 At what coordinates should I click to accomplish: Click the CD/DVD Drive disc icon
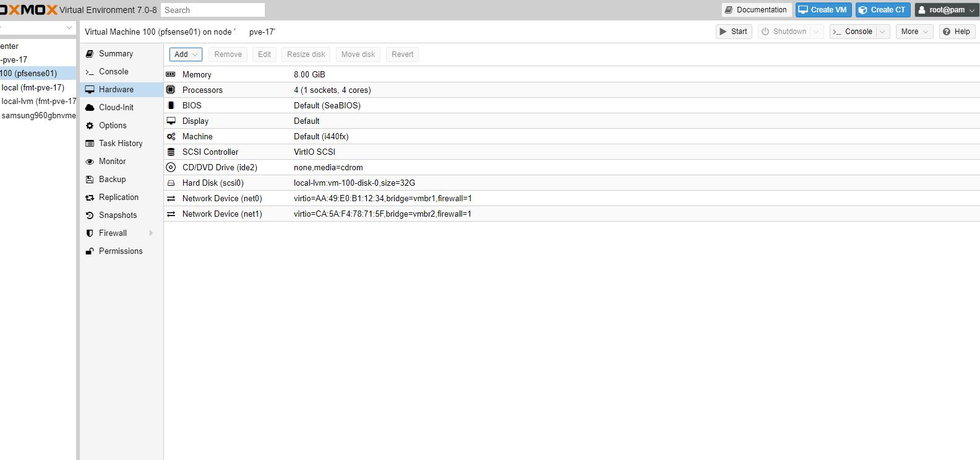171,167
